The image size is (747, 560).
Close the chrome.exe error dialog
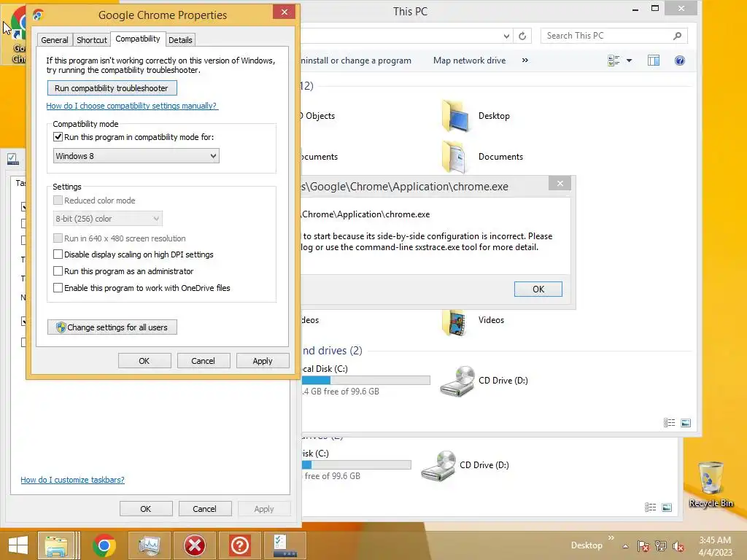tap(560, 183)
